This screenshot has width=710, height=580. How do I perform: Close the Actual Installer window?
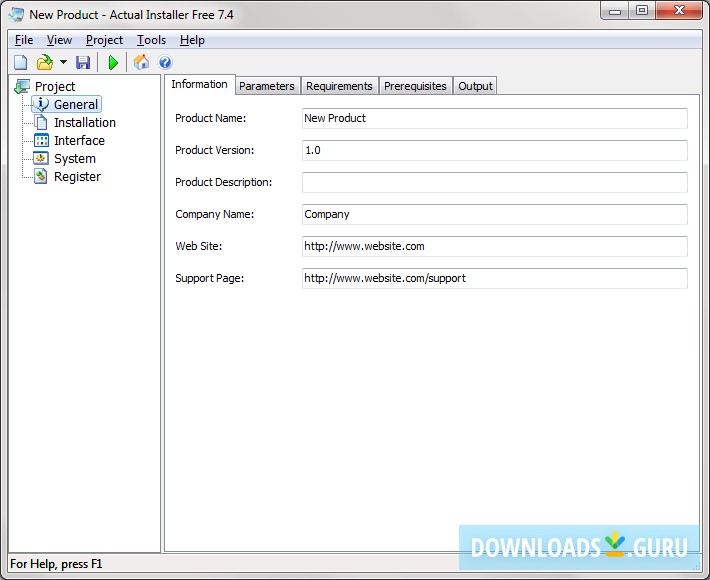[679, 10]
